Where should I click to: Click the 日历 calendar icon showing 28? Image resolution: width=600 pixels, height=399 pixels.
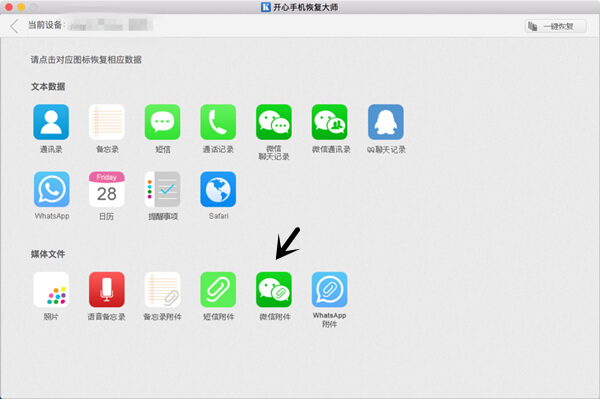tap(107, 189)
